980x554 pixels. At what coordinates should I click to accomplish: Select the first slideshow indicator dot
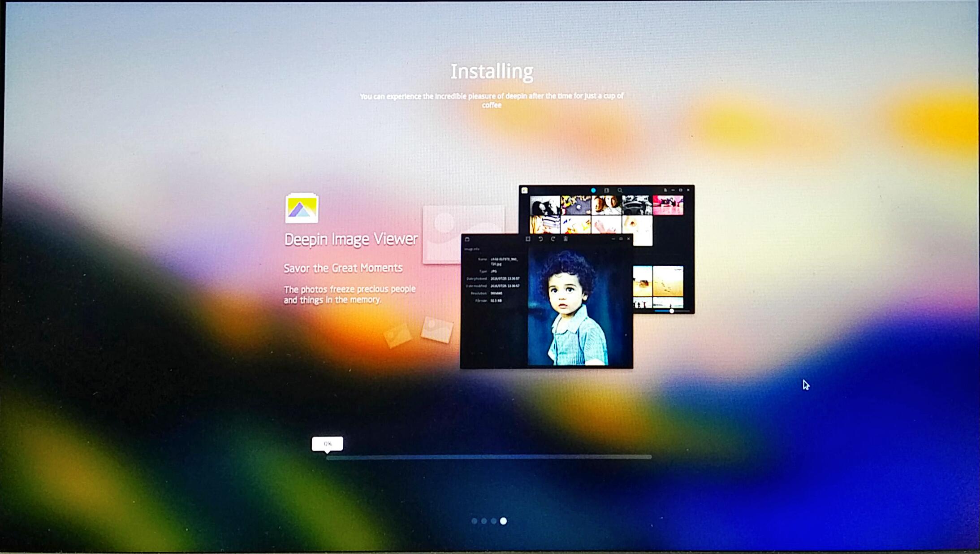coord(474,521)
